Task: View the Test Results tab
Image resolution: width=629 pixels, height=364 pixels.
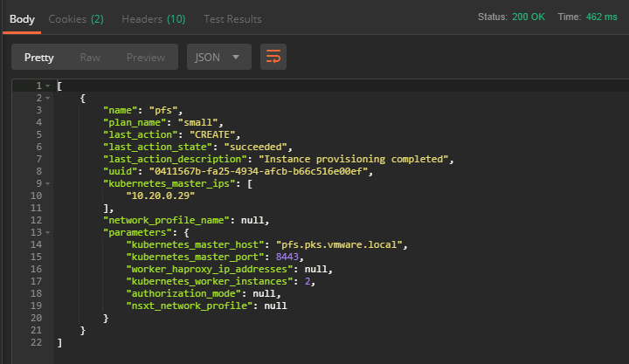Action: tap(232, 18)
